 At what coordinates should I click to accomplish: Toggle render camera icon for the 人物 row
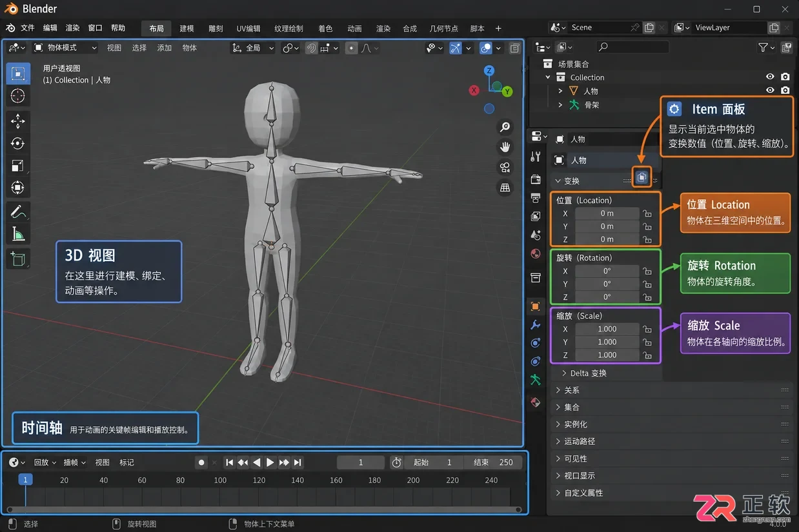(x=785, y=90)
